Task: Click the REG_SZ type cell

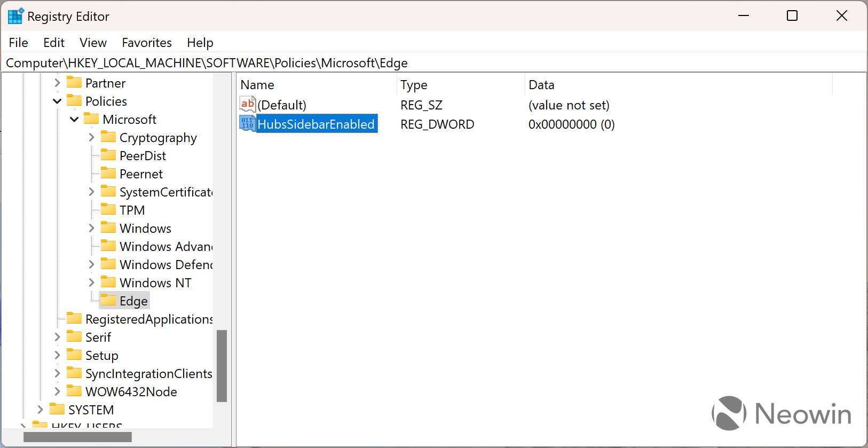Action: click(422, 105)
